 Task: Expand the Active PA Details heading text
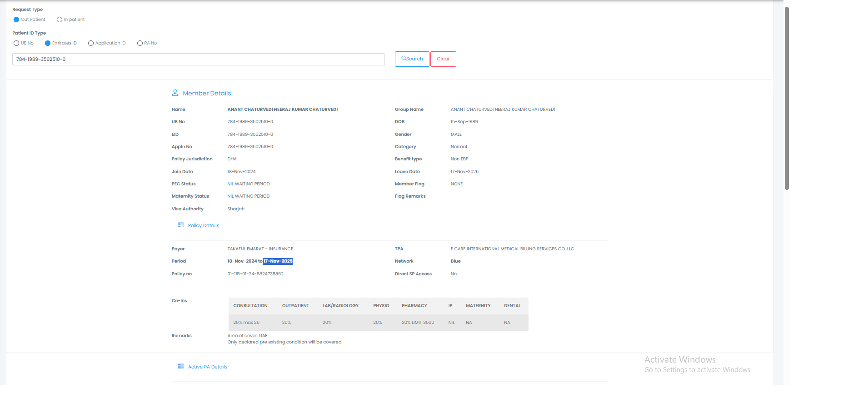coord(208,367)
